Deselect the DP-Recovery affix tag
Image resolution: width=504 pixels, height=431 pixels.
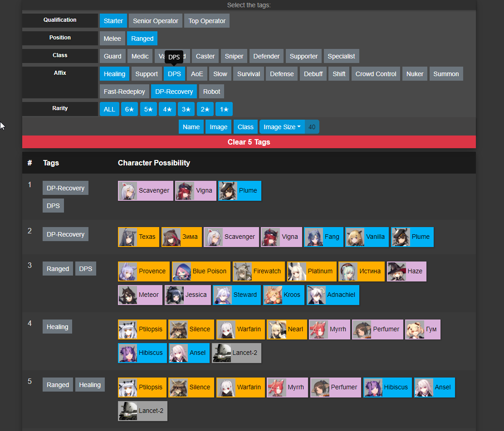[x=174, y=92]
